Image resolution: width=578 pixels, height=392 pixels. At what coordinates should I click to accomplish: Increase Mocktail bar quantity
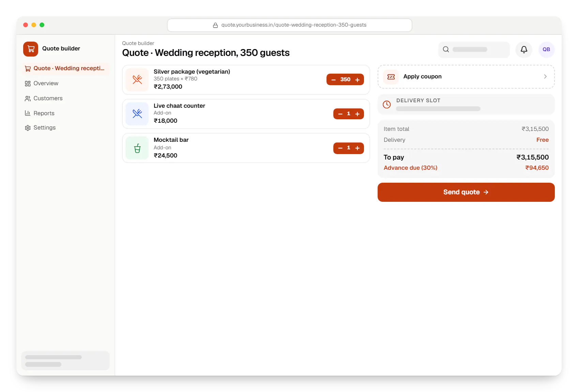point(358,148)
